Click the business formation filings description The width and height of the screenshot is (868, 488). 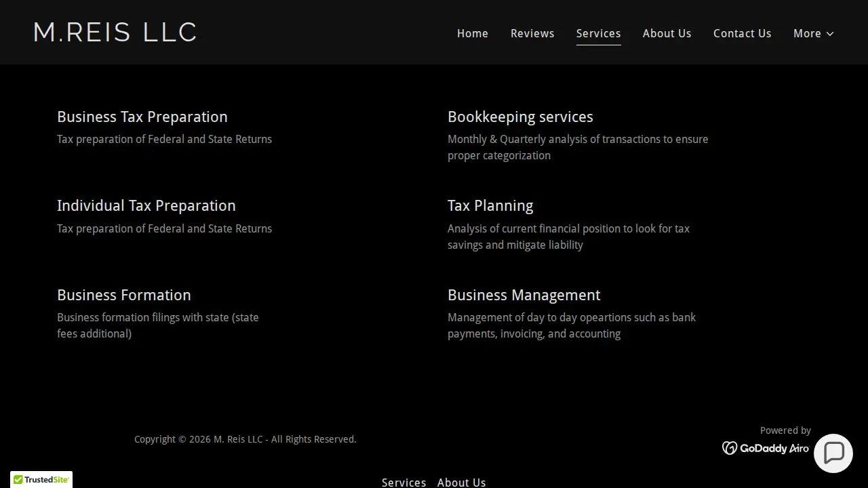pyautogui.click(x=158, y=325)
